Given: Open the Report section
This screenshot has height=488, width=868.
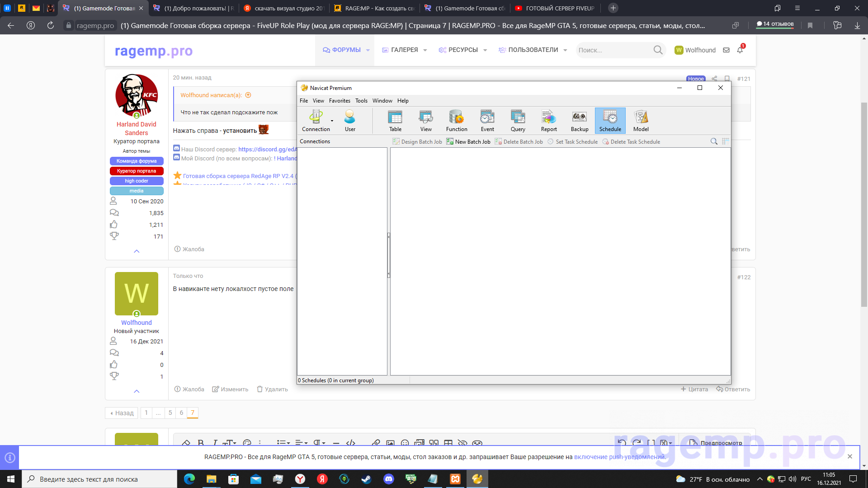Looking at the screenshot, I should click(549, 121).
